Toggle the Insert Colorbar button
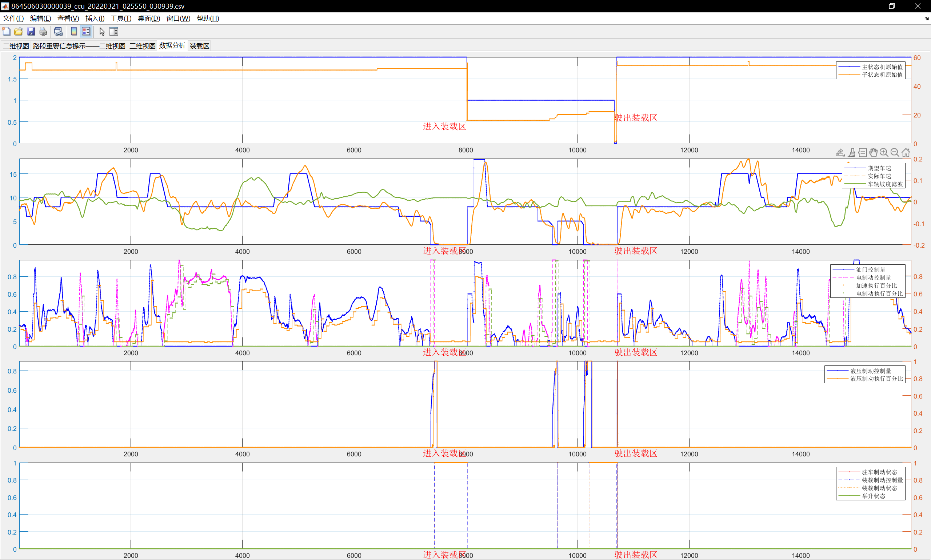931x560 pixels. coord(74,31)
